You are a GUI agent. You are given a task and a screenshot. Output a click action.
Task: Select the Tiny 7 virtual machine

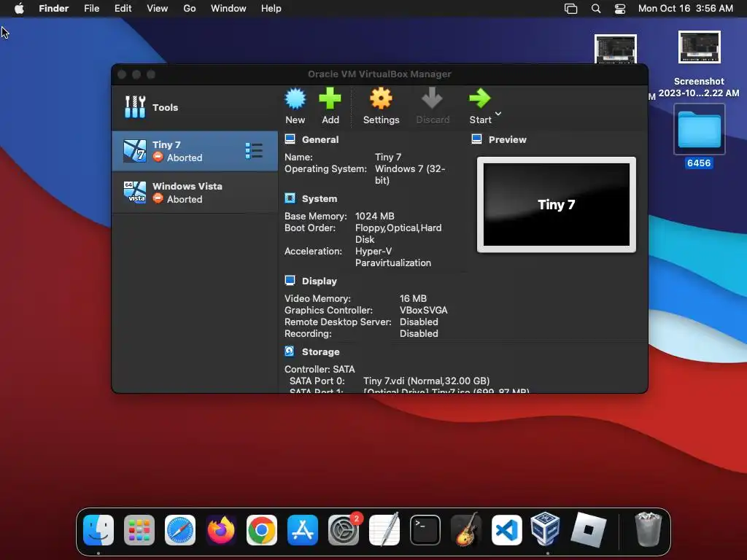(194, 151)
